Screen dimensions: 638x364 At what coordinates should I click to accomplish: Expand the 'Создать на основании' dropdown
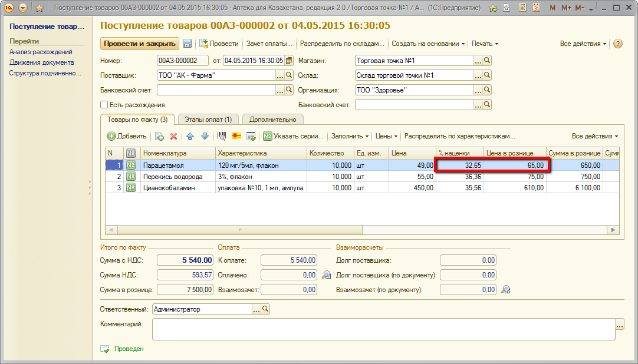point(428,44)
